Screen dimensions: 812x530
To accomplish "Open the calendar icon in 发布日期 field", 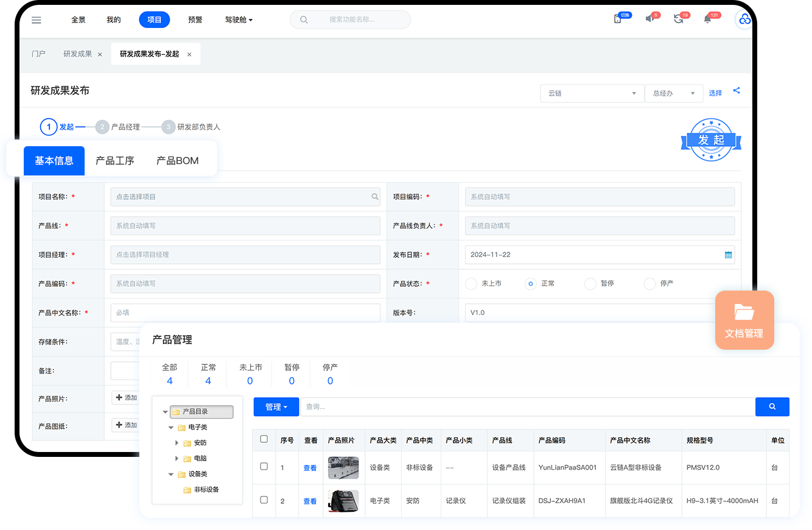I will [728, 255].
